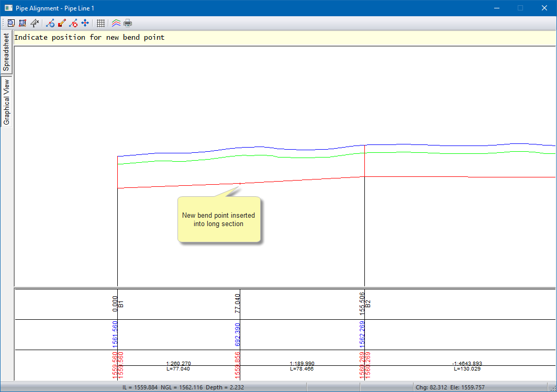Viewport: 557px width, 392px height.
Task: Click the print icon in toolbar
Action: (x=128, y=23)
